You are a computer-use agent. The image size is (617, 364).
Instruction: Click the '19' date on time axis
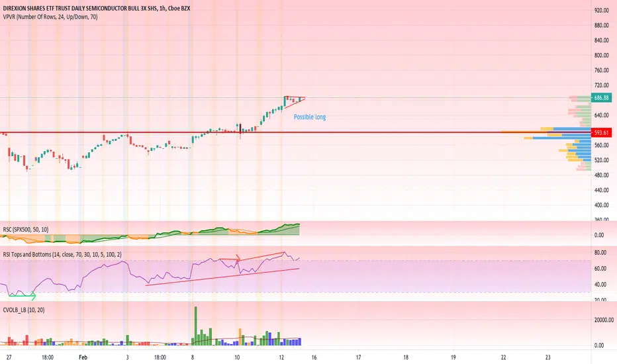coord(453,357)
